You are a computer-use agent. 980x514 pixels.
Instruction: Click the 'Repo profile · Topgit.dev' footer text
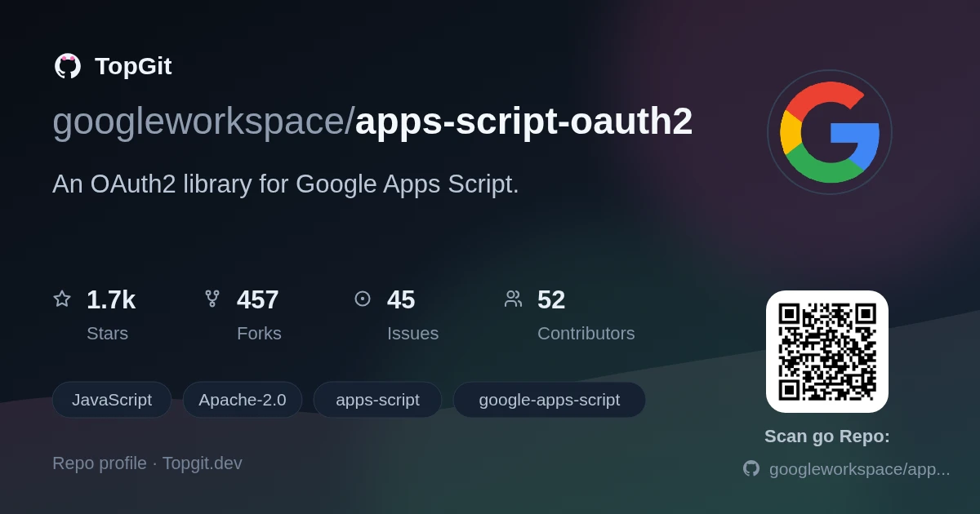[x=147, y=463]
